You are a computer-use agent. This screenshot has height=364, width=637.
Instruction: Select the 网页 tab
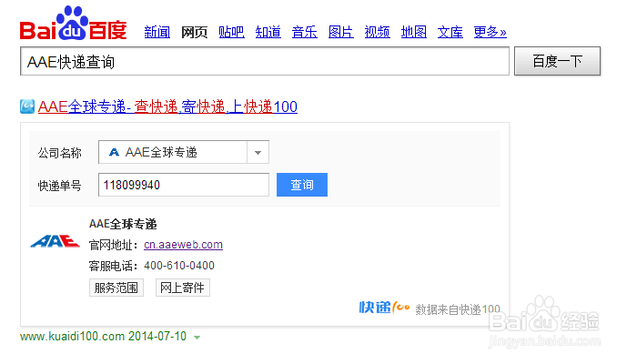194,32
